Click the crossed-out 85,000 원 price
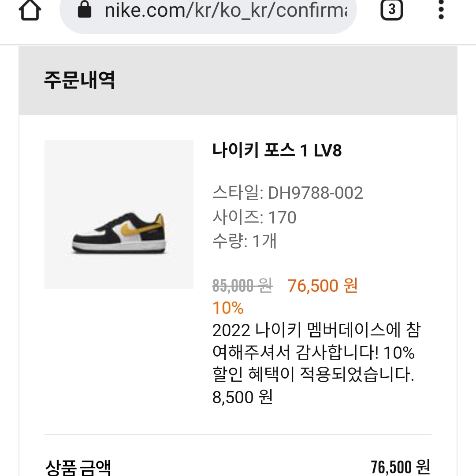Image resolution: width=476 pixels, height=476 pixels. [x=242, y=286]
